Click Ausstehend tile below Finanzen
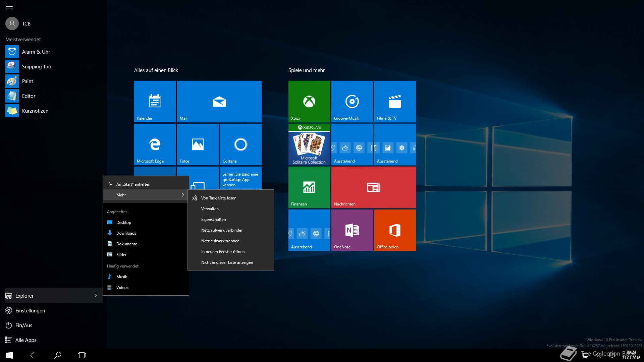This screenshot has height=362, width=644. (x=309, y=230)
